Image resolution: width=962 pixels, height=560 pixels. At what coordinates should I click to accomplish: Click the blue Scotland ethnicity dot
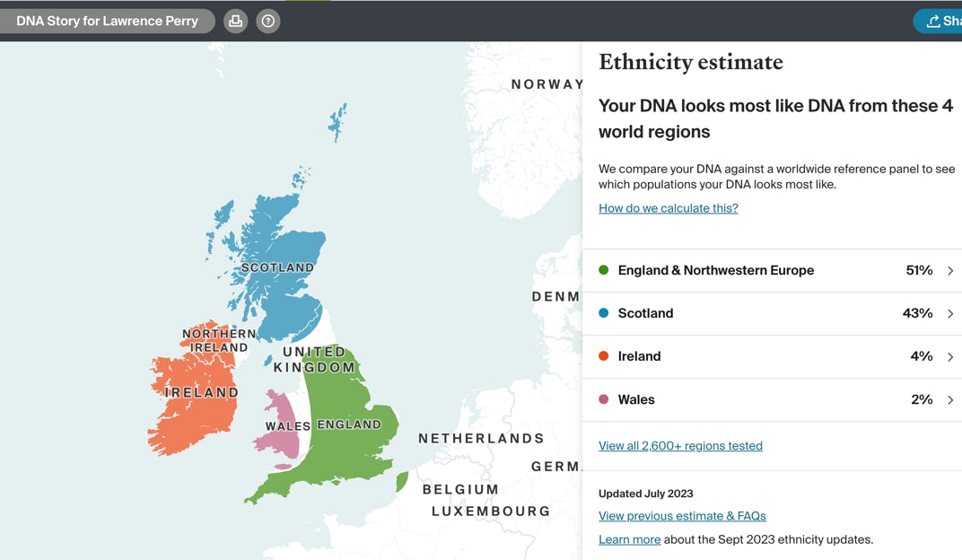604,313
